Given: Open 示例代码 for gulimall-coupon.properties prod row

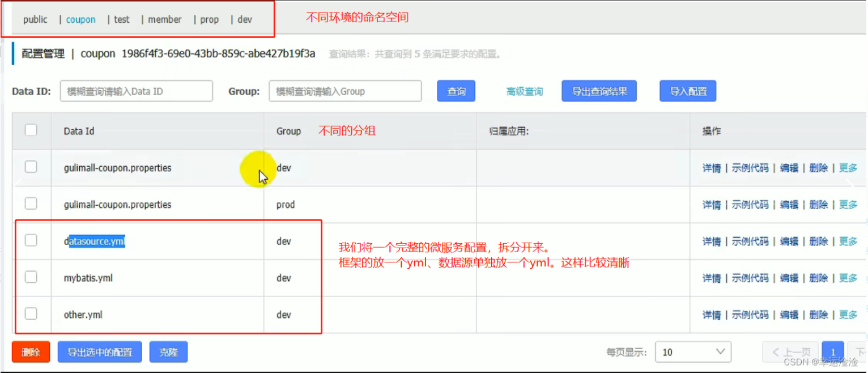Looking at the screenshot, I should coord(750,205).
